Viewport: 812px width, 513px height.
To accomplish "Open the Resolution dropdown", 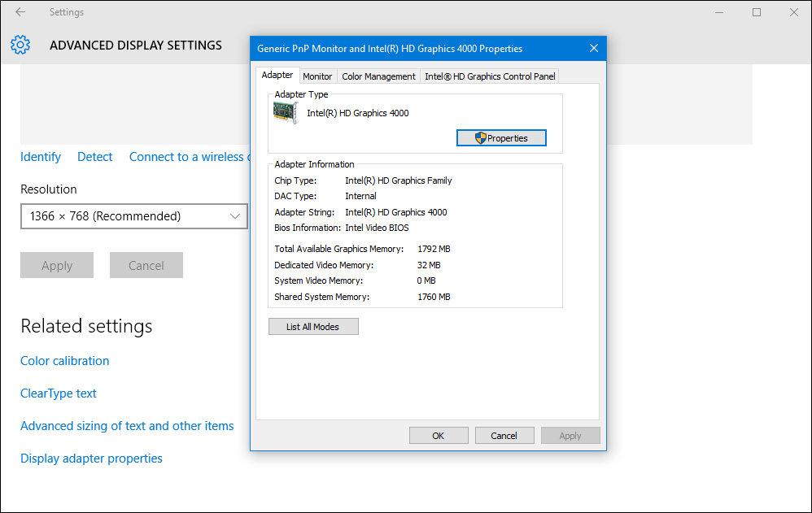I will [x=134, y=216].
